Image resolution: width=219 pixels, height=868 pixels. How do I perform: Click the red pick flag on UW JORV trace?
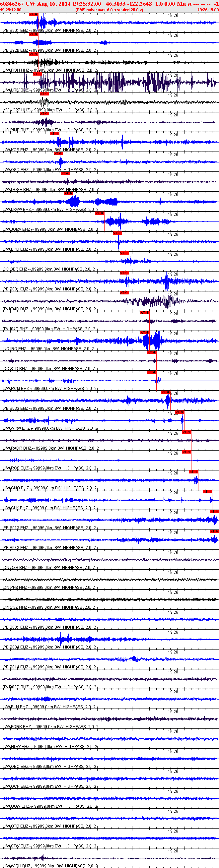[x=100, y=213]
